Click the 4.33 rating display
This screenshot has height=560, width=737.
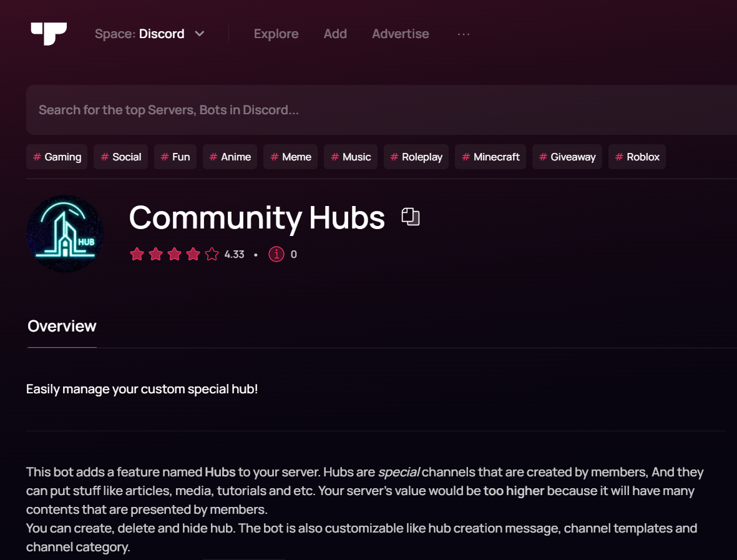235,254
